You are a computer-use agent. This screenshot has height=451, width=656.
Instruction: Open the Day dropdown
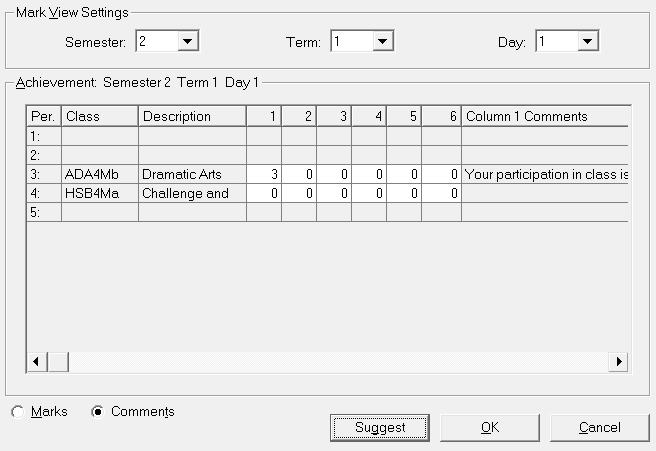point(588,41)
